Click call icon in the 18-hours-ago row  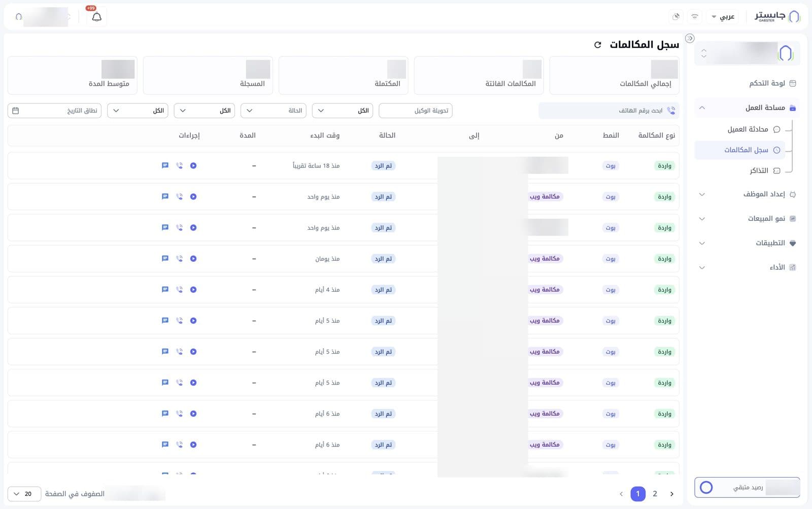[x=179, y=165]
